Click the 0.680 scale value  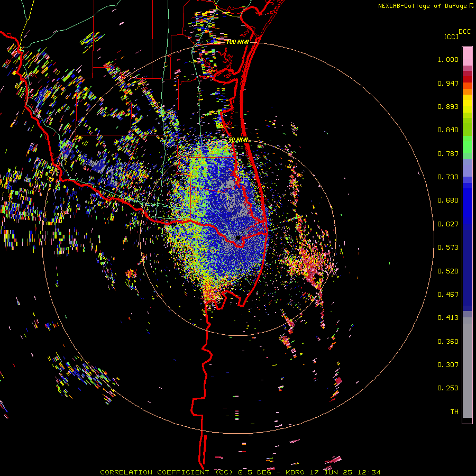click(x=448, y=200)
